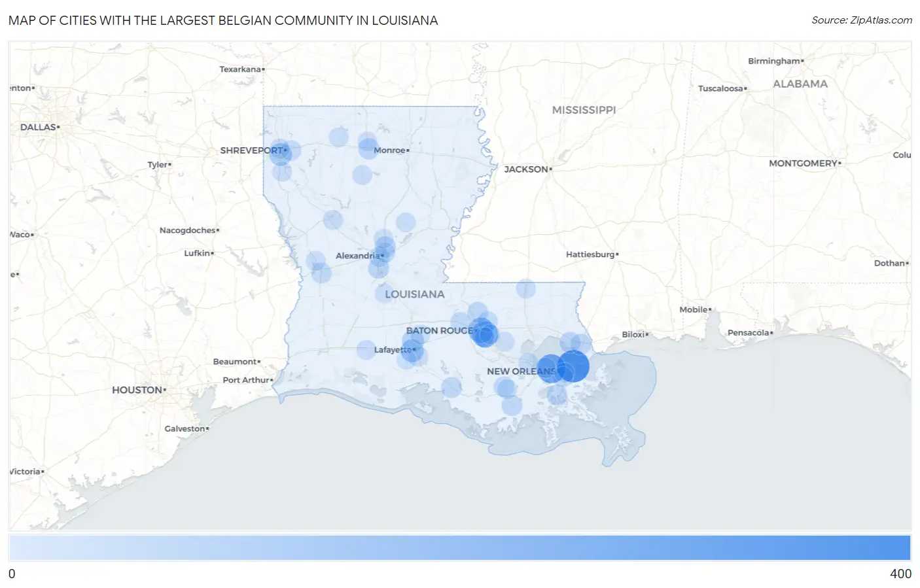Click the BATON ROUGE label
920x588 pixels.
click(x=438, y=331)
